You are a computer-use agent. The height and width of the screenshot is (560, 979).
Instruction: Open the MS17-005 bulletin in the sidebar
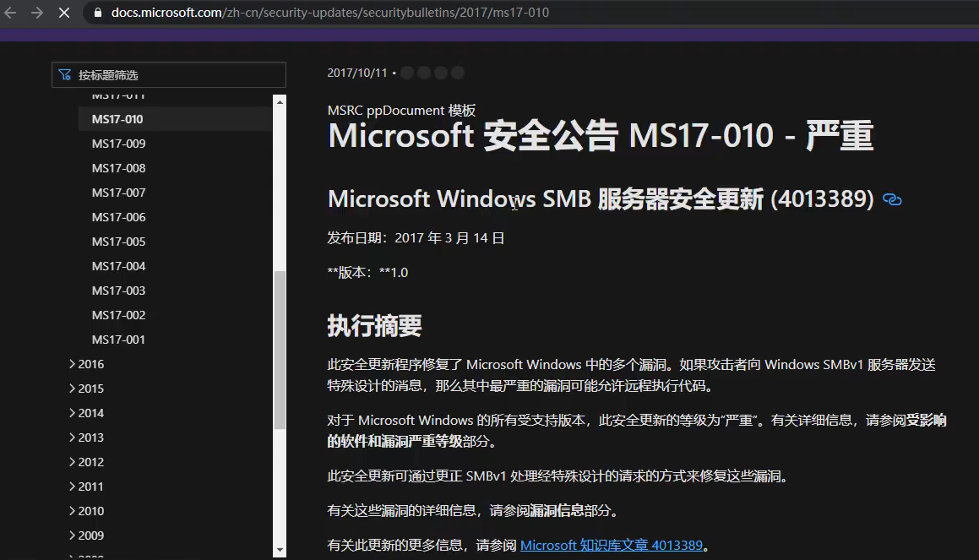pos(118,241)
